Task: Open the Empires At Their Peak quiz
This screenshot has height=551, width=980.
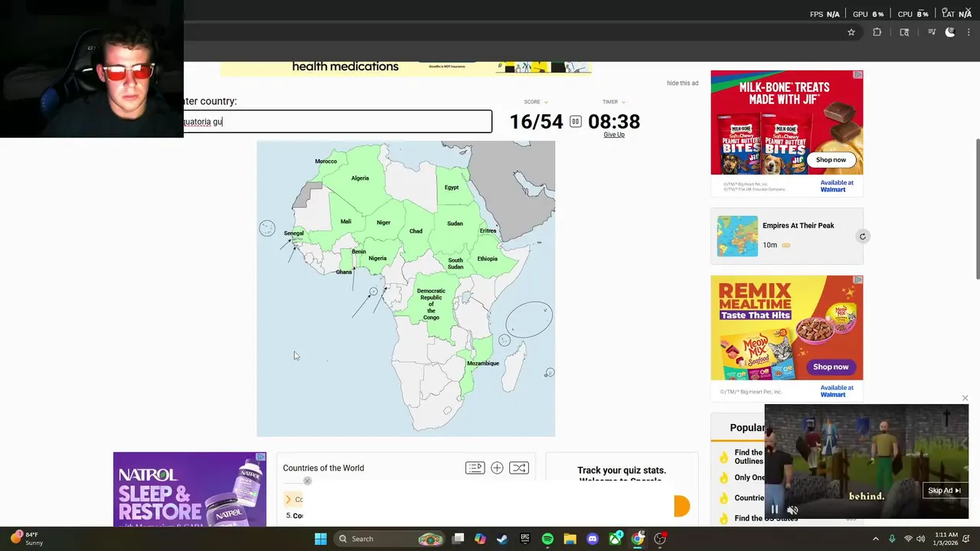Action: point(798,226)
